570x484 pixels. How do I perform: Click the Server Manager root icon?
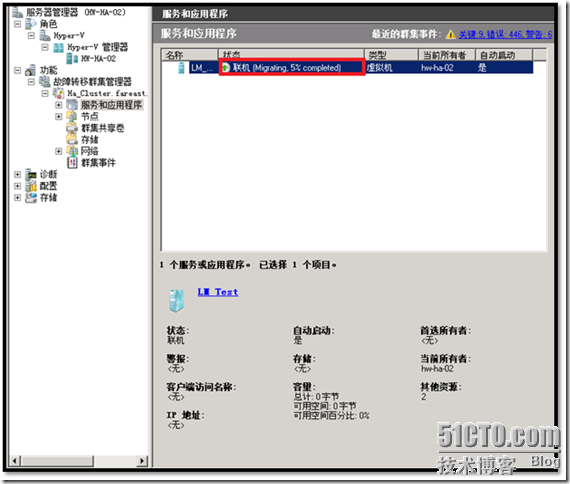pyautogui.click(x=17, y=12)
